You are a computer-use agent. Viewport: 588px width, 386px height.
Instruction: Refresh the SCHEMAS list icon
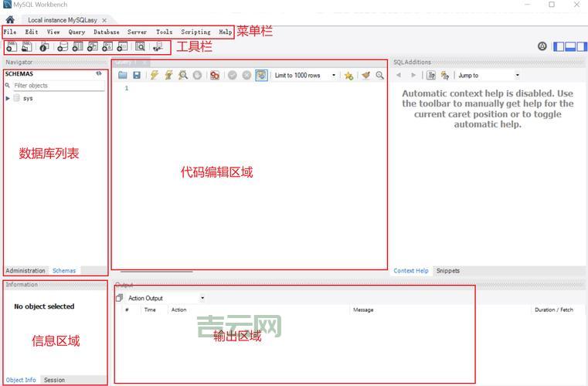pyautogui.click(x=99, y=73)
